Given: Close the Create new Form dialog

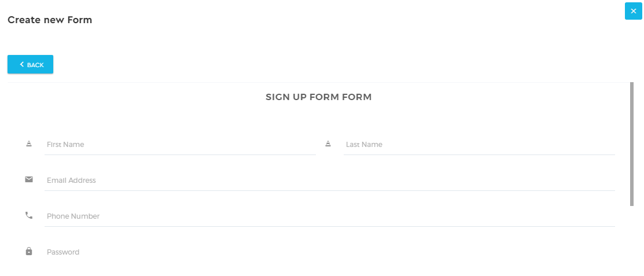Looking at the screenshot, I should (x=634, y=11).
